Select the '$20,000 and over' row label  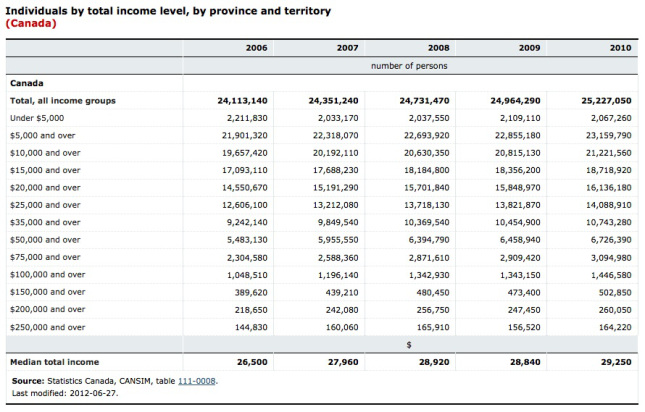(x=45, y=187)
